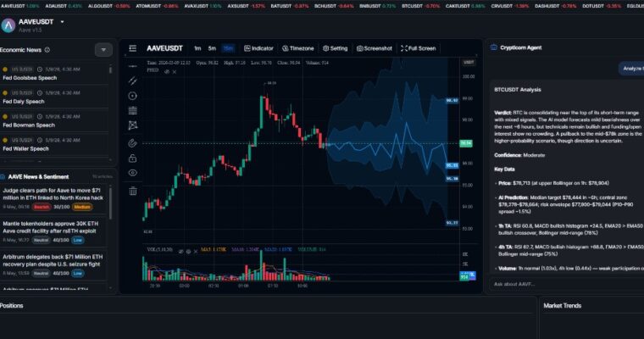Click the BTCUSDT Analysis heading
The image size is (644, 339).
click(518, 90)
